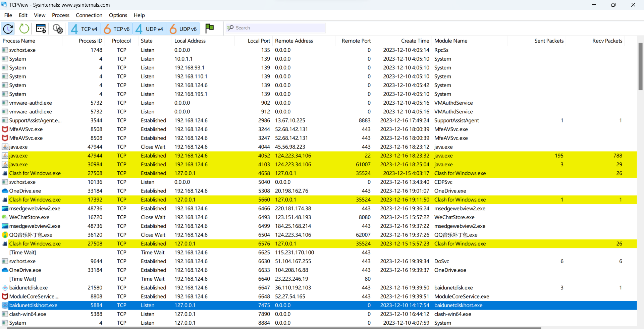This screenshot has height=329, width=644.
Task: Click the green flag states icon
Action: (210, 28)
